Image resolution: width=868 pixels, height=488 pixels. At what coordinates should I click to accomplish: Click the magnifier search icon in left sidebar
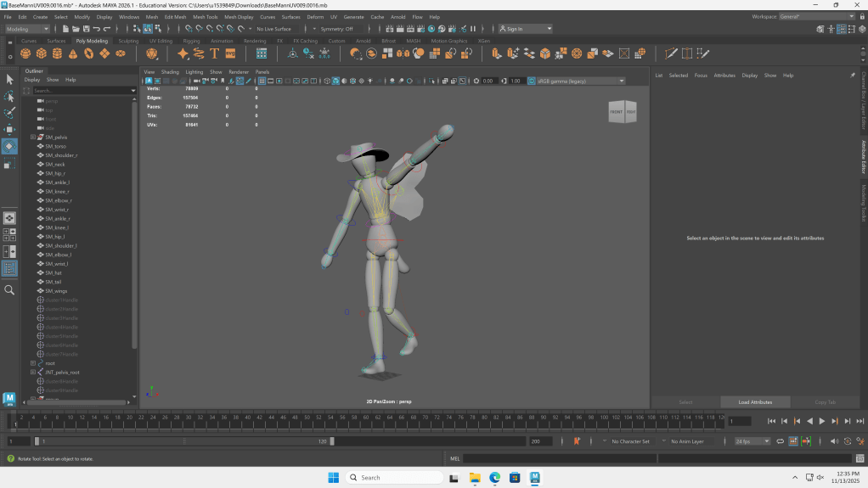tap(10, 290)
